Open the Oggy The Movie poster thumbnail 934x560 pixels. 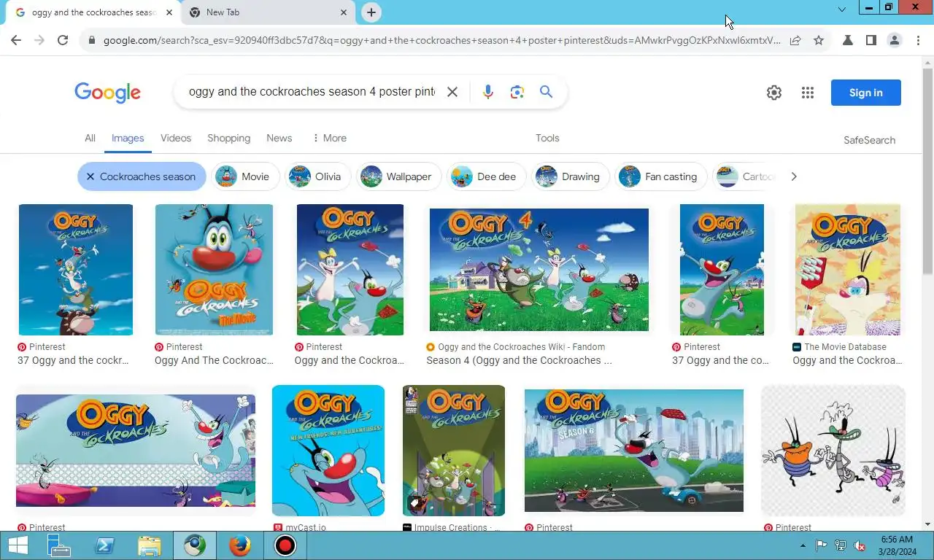coord(214,270)
